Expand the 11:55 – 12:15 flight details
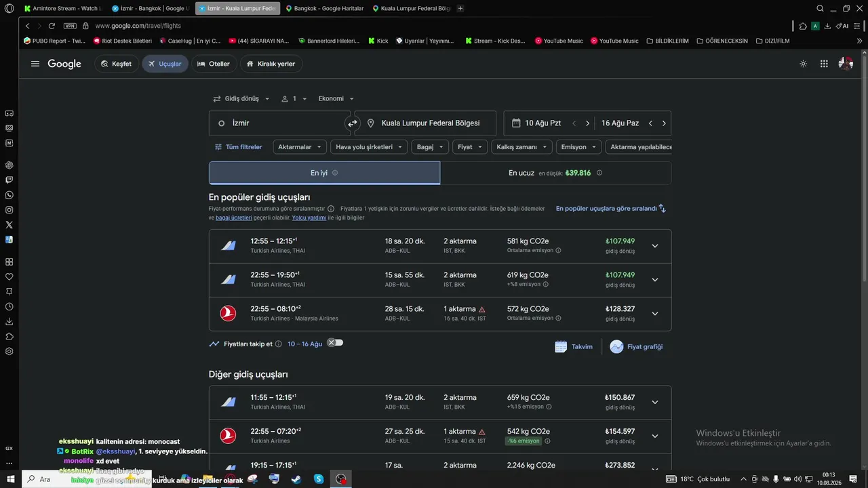The height and width of the screenshot is (488, 868). [x=654, y=403]
